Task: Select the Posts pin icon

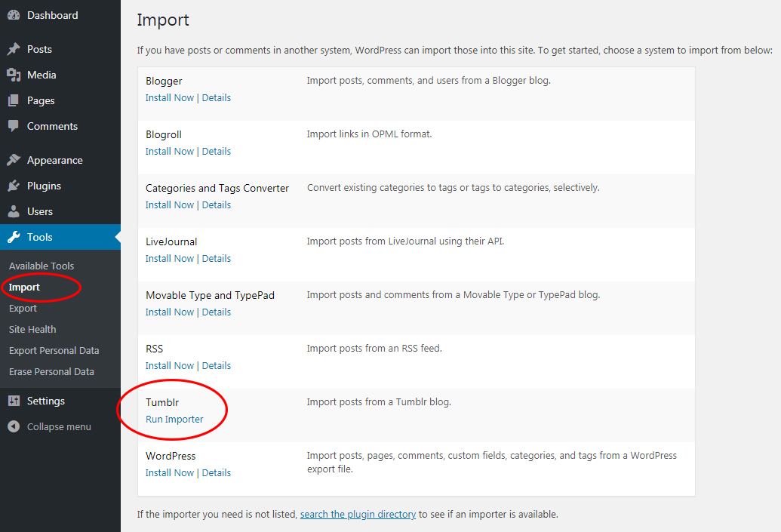Action: point(14,48)
